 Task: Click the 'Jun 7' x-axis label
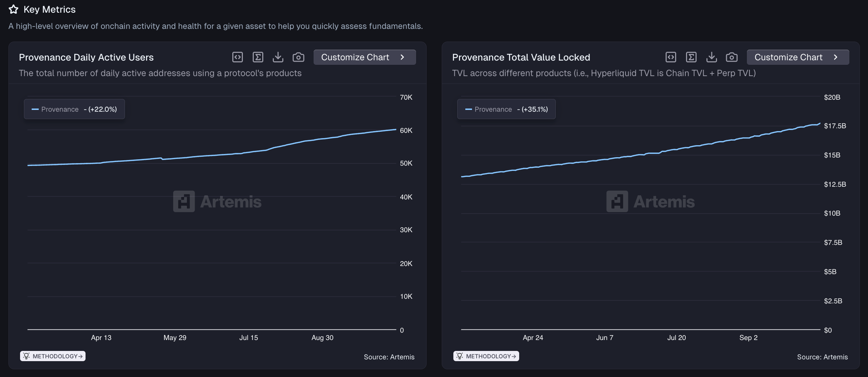point(605,338)
